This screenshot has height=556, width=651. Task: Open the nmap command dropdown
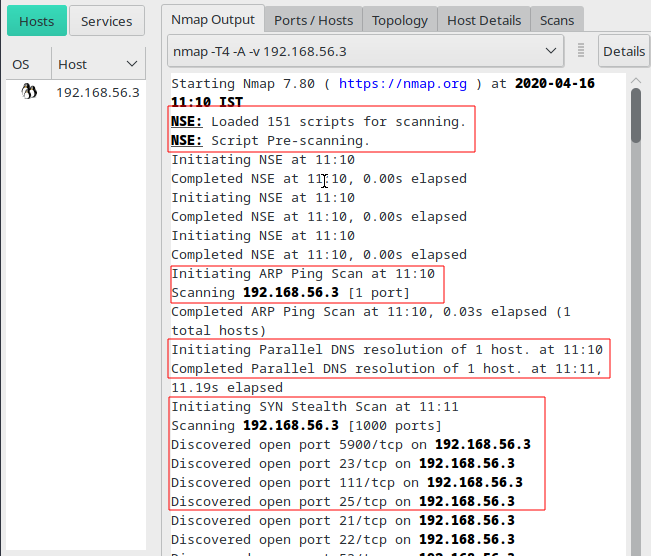[365, 51]
